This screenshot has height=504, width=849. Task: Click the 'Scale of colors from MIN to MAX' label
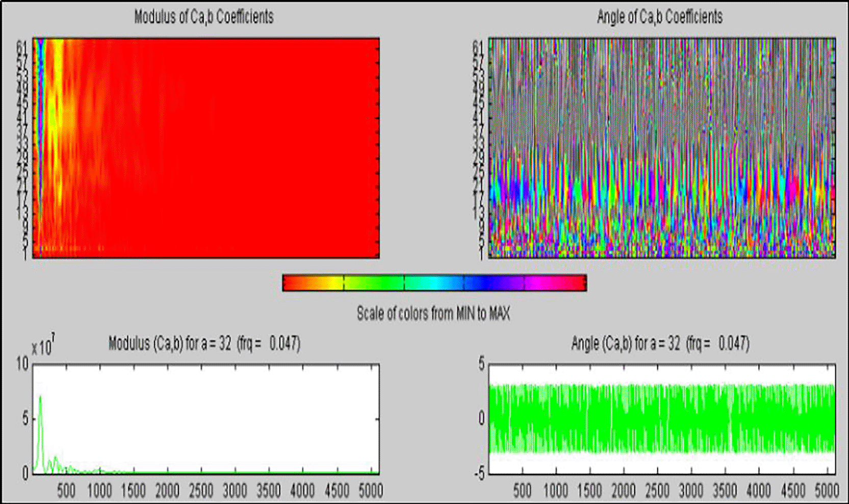[433, 313]
